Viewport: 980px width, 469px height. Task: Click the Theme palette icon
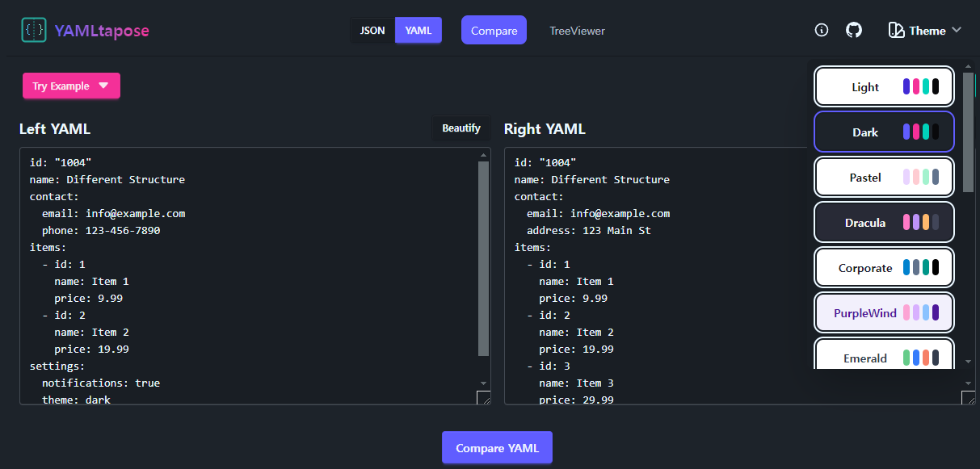point(896,31)
